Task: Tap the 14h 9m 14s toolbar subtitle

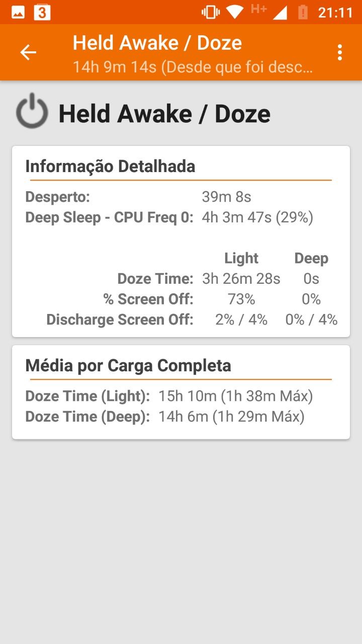Action: tap(193, 67)
